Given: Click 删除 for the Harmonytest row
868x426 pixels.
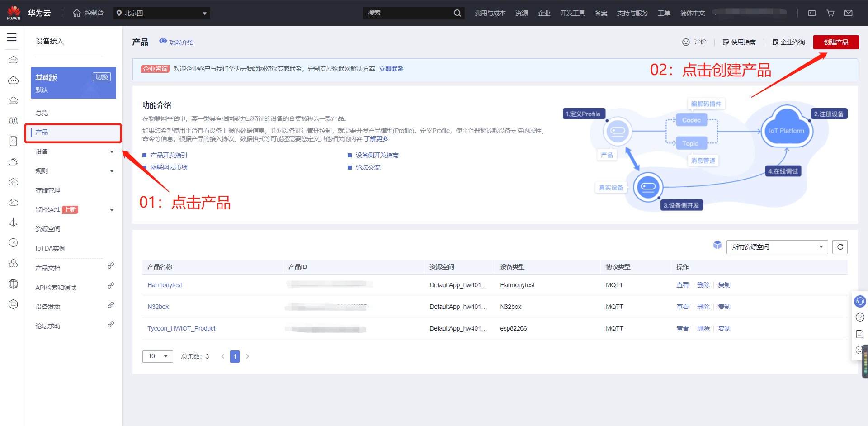Looking at the screenshot, I should click(x=703, y=285).
